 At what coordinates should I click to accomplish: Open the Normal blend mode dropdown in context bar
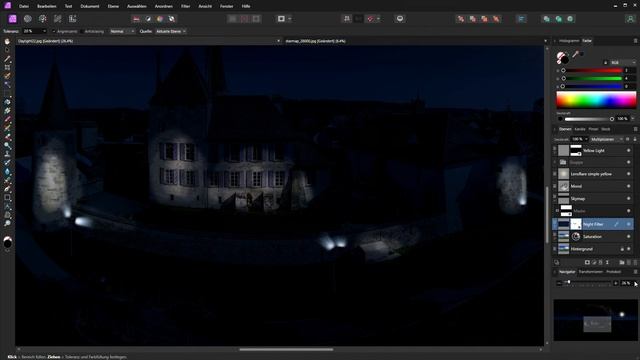[x=122, y=31]
